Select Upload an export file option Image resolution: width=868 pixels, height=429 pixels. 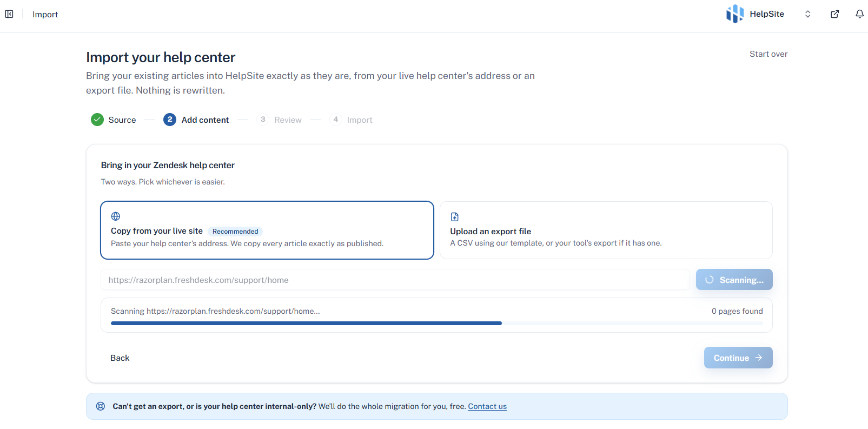[x=606, y=230]
